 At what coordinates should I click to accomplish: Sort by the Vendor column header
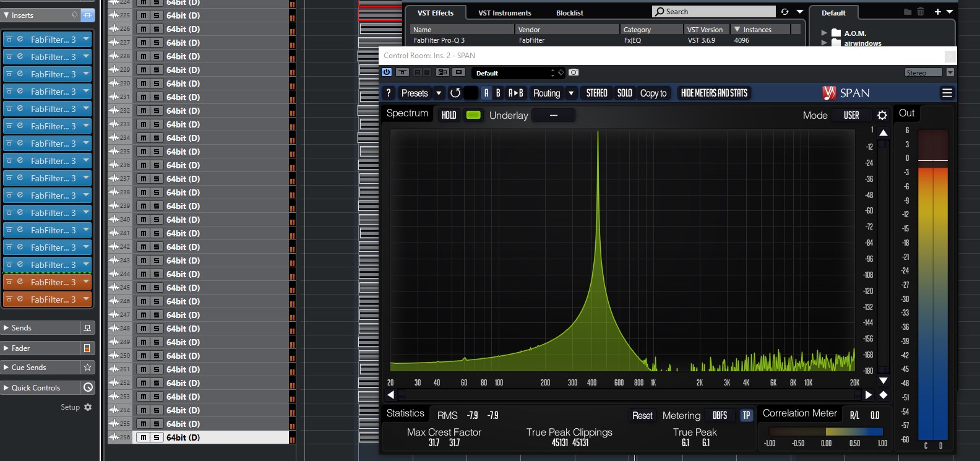coord(567,30)
